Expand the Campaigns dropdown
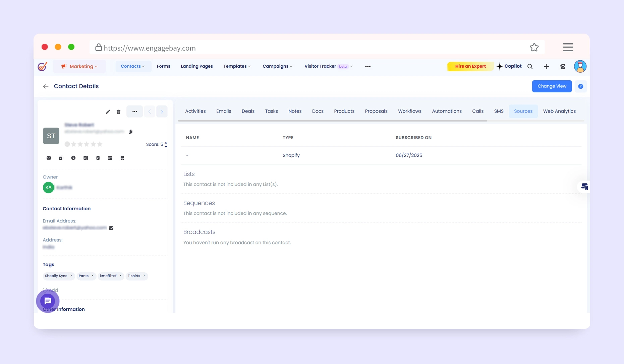 coord(277,66)
